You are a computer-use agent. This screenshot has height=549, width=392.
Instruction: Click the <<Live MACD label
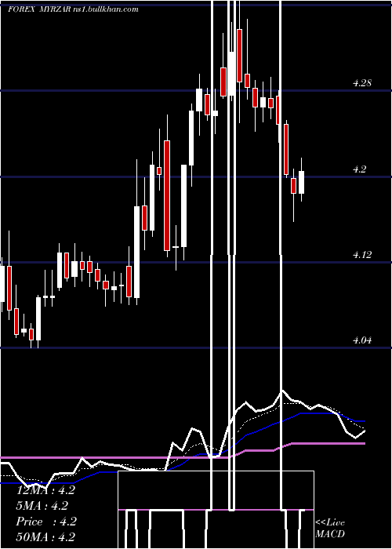(x=330, y=528)
